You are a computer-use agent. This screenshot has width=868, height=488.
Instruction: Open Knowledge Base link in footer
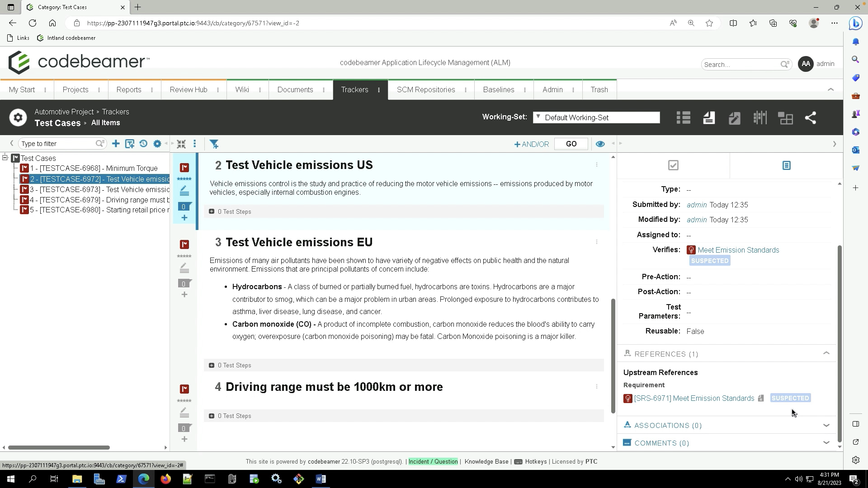(x=486, y=461)
